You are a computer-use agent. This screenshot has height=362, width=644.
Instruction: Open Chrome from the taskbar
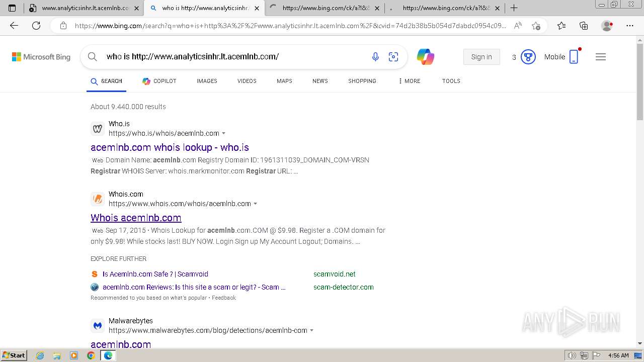tap(91, 355)
